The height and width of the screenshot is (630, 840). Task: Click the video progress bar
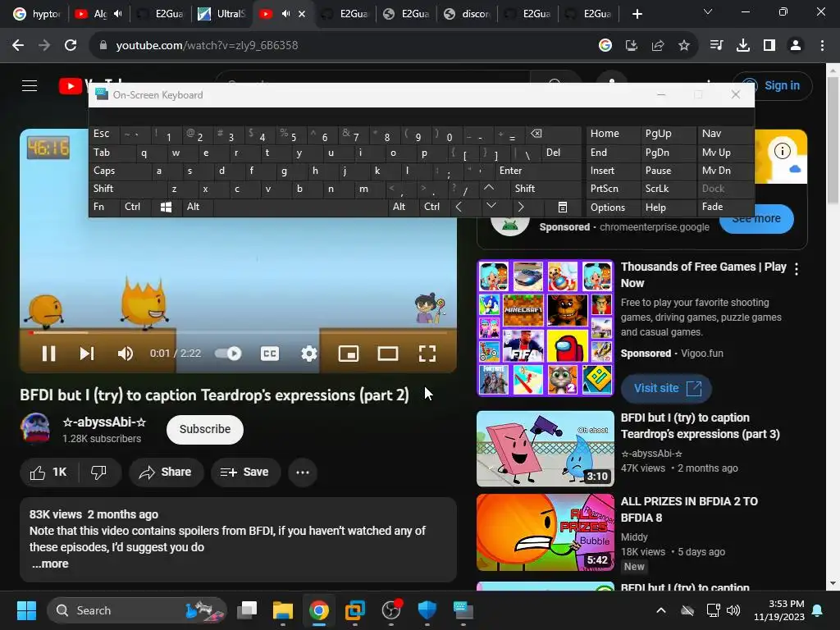(x=238, y=333)
